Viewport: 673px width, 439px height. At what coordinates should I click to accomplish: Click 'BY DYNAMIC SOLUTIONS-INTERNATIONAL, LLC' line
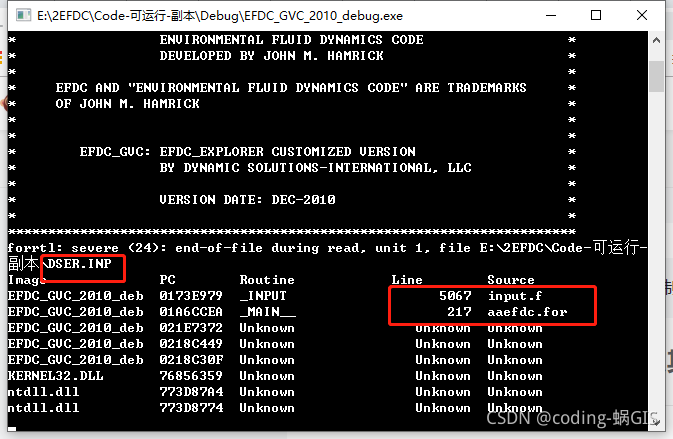(315, 168)
